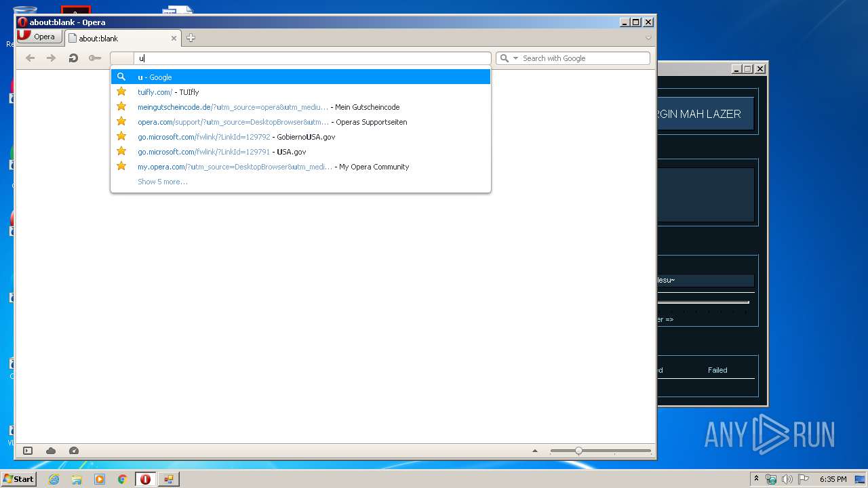Image resolution: width=868 pixels, height=488 pixels.
Task: Open Windows Media Player taskbar icon
Action: coord(100,479)
